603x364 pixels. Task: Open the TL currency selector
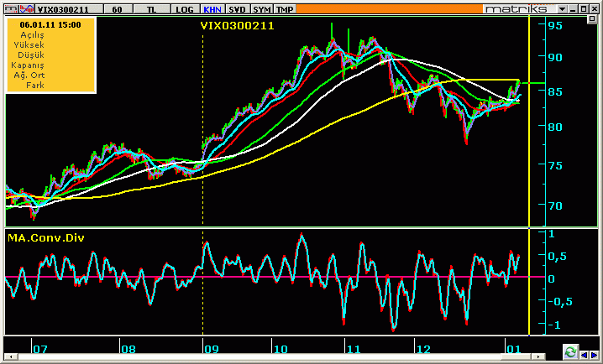[x=151, y=8]
